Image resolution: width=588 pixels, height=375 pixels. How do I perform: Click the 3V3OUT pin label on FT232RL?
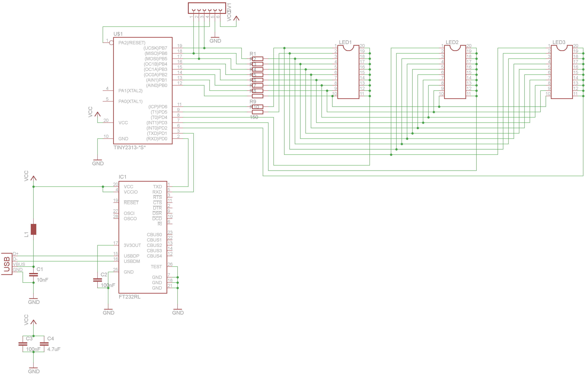click(x=132, y=245)
